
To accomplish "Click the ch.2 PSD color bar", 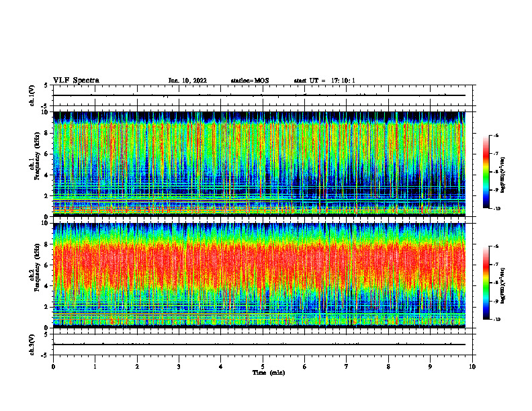I will (x=486, y=283).
